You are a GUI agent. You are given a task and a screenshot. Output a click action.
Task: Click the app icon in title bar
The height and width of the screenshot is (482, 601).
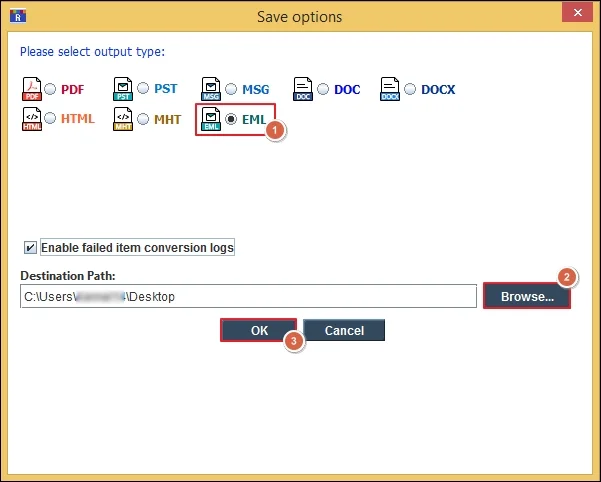coord(18,16)
